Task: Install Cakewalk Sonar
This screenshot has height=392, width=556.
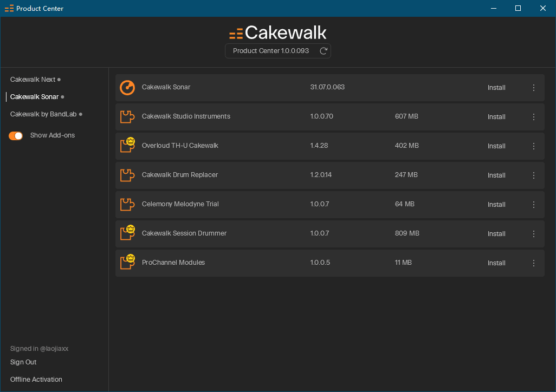Action: (x=496, y=88)
